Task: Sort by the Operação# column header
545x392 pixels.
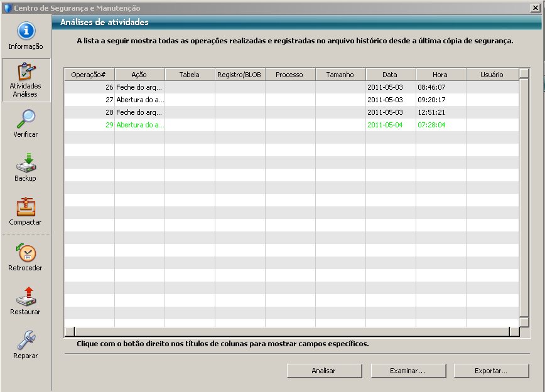Action: click(89, 75)
